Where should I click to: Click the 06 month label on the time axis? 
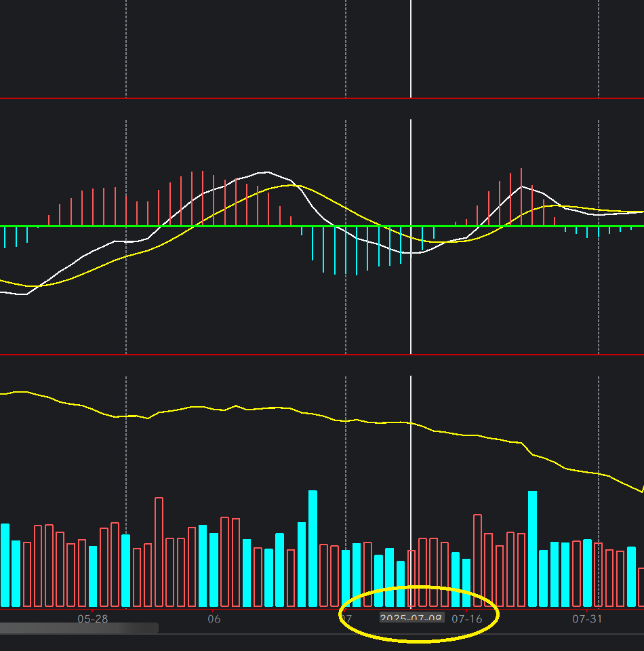click(214, 618)
